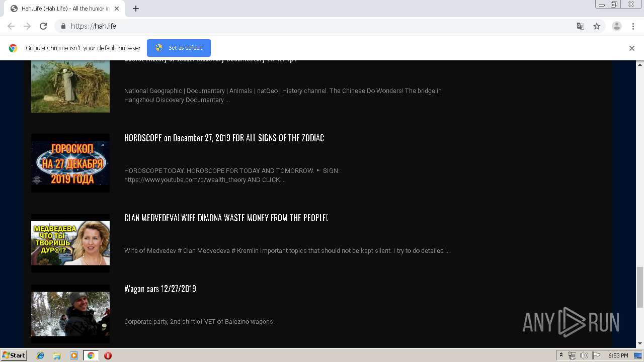644x362 pixels.
Task: Open the volume speaker tray icon
Action: tap(584, 355)
